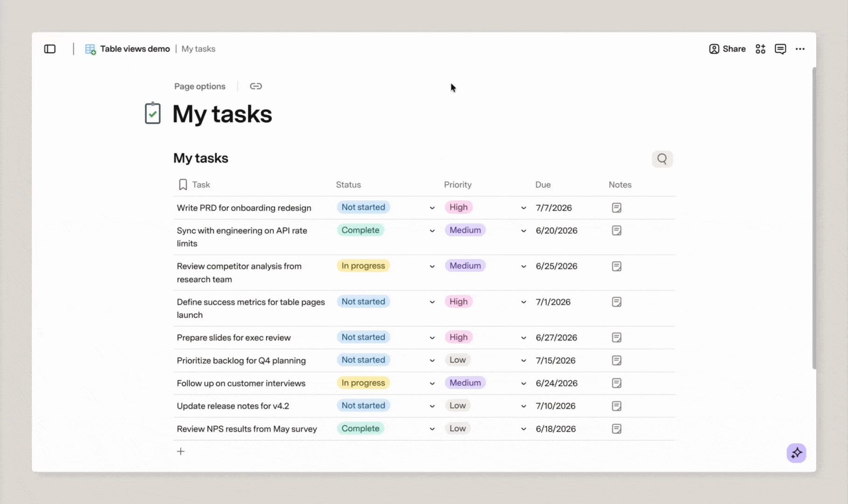This screenshot has height=504, width=848.
Task: Expand priority dropdown for Write PRD row
Action: click(x=523, y=208)
